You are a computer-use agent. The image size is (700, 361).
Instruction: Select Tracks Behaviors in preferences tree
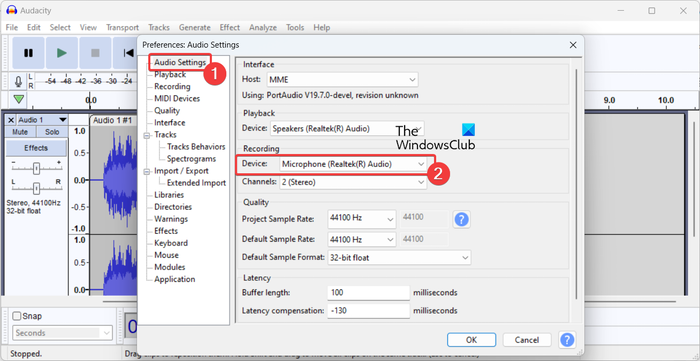[x=196, y=147]
